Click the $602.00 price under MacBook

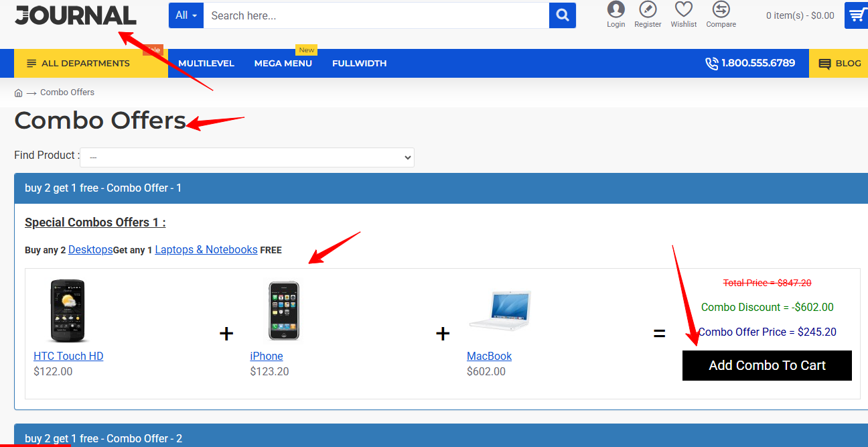[486, 371]
